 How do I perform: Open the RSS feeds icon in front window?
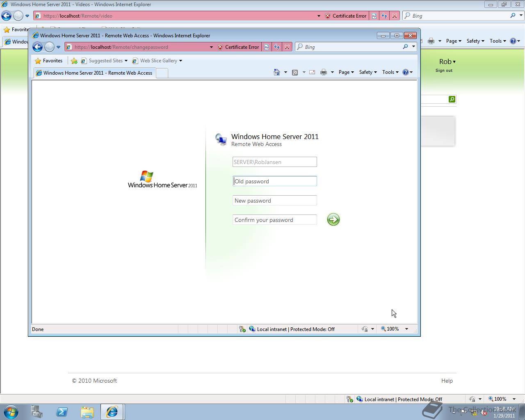(295, 72)
